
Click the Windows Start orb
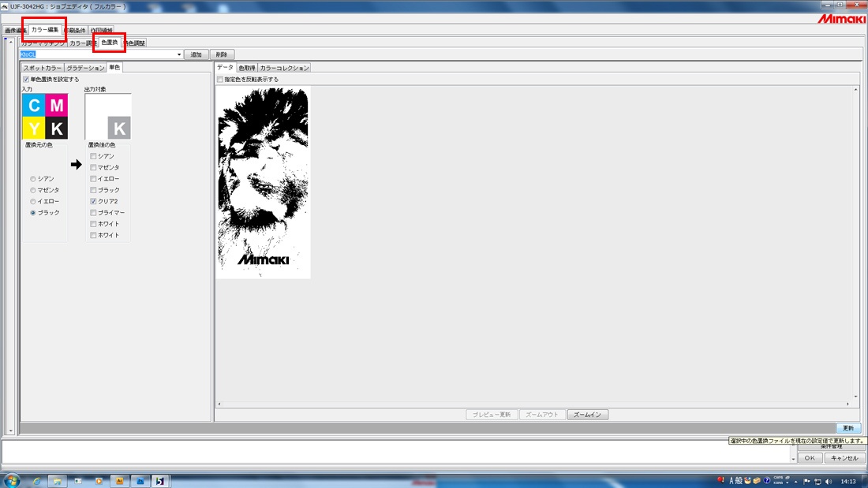11,480
